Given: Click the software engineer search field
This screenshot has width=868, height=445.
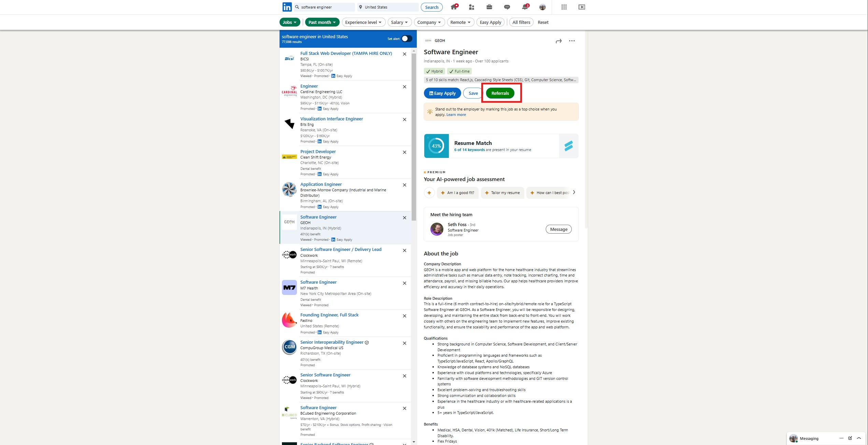Looking at the screenshot, I should (x=326, y=7).
